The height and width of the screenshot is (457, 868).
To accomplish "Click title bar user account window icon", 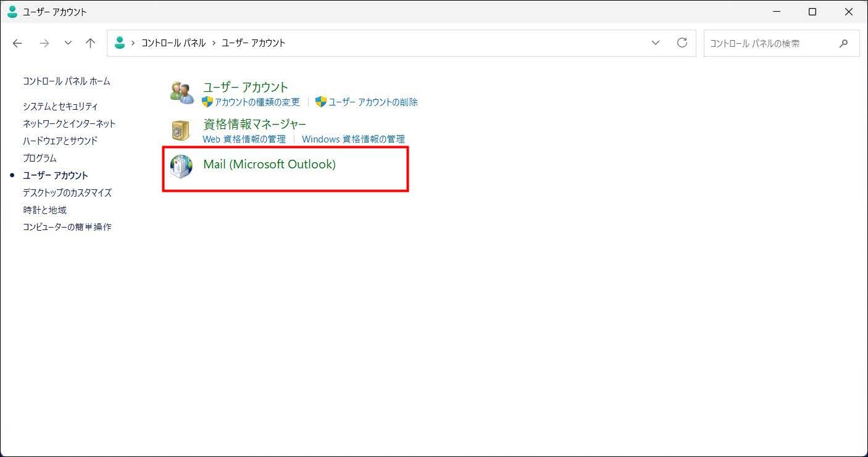I will tap(12, 12).
